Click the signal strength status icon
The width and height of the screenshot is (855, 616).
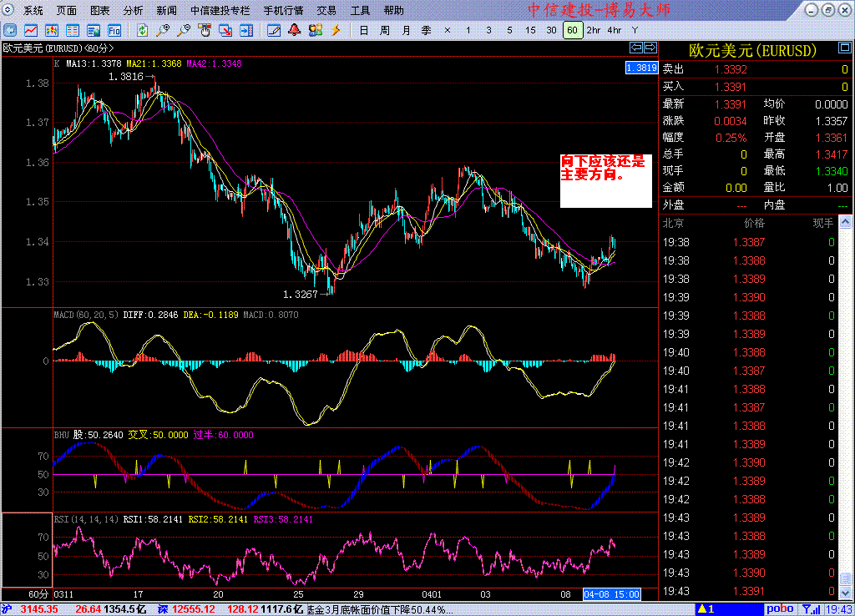pyautogui.click(x=812, y=609)
